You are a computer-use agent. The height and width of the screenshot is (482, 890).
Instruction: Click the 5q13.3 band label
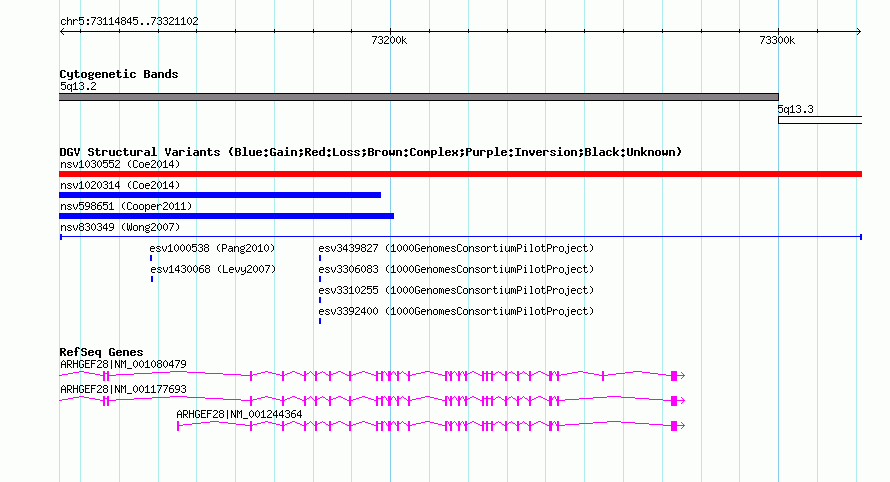point(795,110)
